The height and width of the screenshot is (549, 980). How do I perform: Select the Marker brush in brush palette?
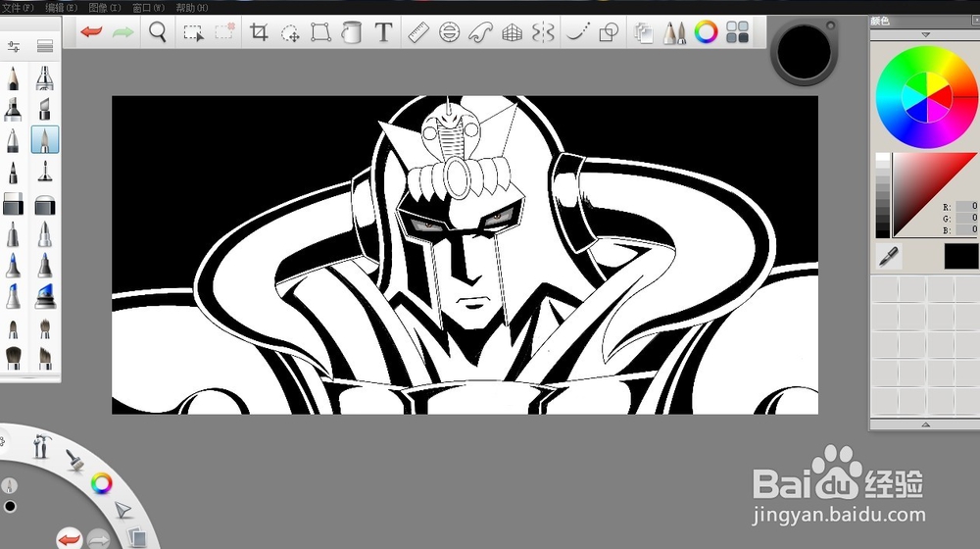pos(13,108)
